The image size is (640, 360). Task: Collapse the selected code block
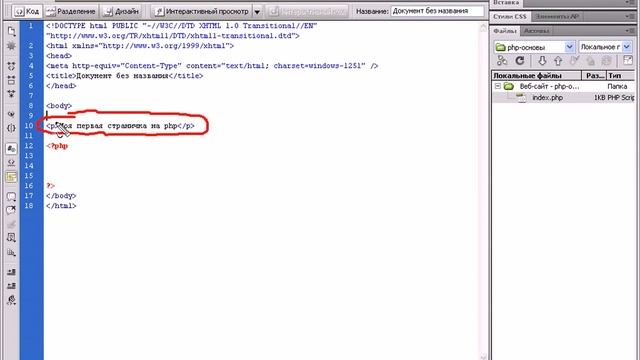point(11,80)
